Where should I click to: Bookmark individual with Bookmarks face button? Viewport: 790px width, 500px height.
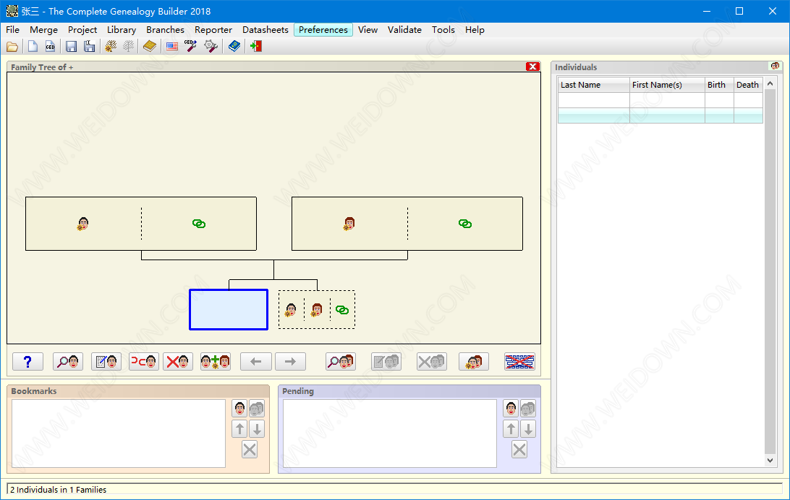pos(240,408)
